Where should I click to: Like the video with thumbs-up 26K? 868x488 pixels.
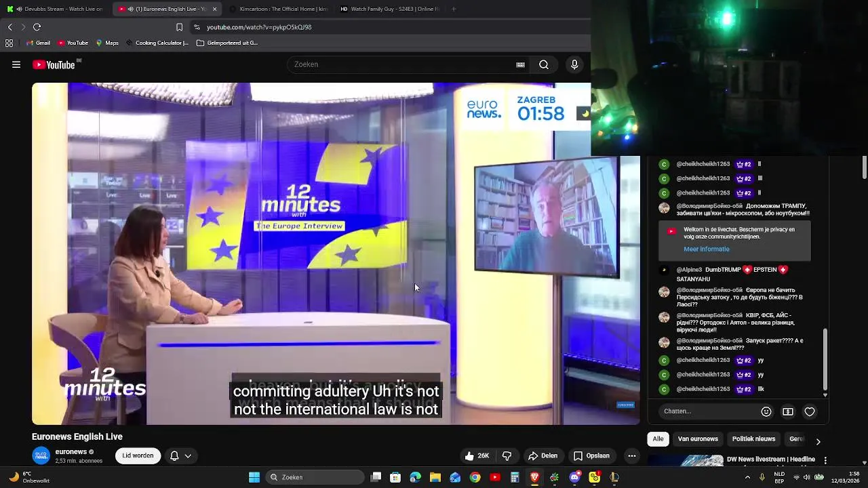coord(477,455)
